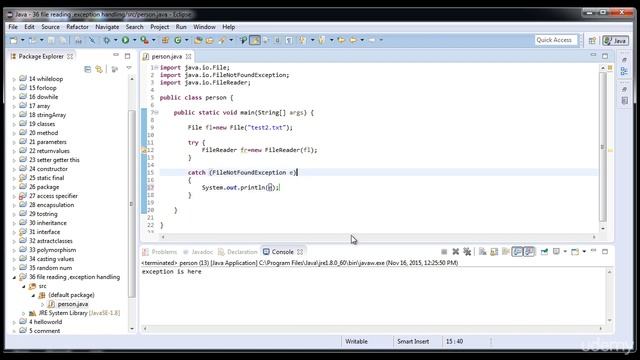The width and height of the screenshot is (640, 360).
Task: Click the green Run button icon
Action: tap(125, 40)
